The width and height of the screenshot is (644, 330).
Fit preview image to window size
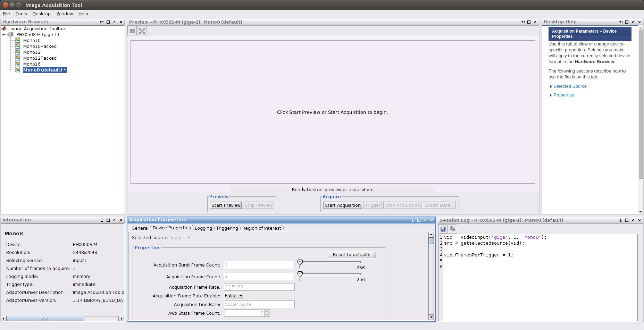pyautogui.click(x=142, y=31)
